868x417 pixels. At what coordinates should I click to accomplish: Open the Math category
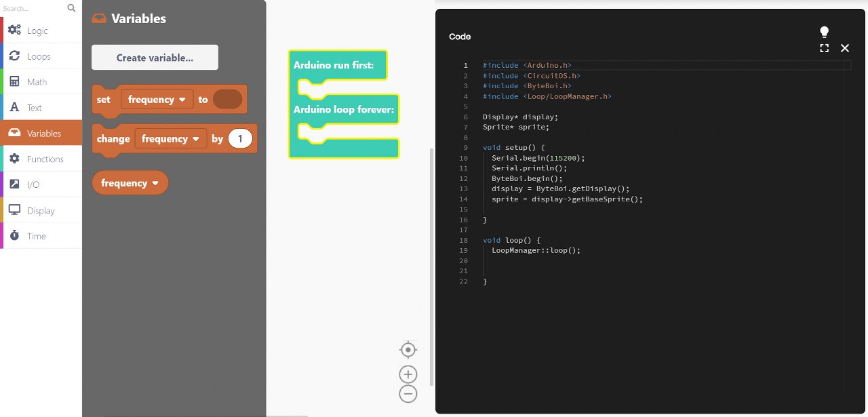pyautogui.click(x=41, y=81)
